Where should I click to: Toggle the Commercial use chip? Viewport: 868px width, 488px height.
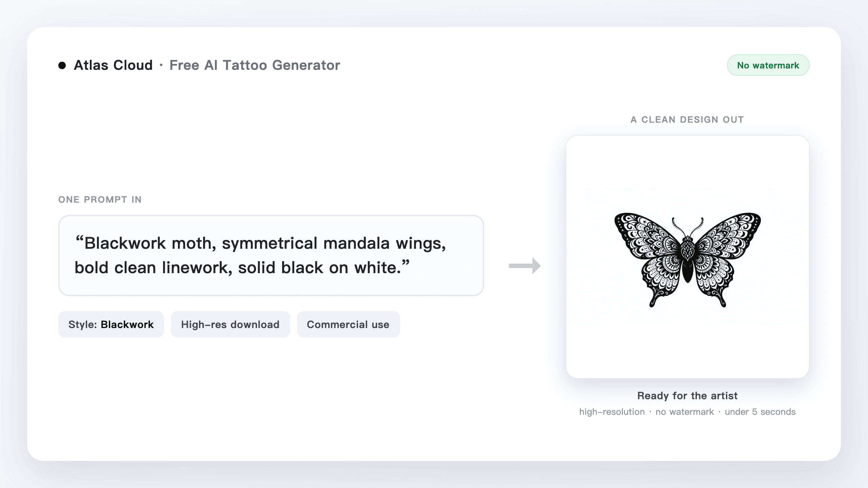coord(348,324)
